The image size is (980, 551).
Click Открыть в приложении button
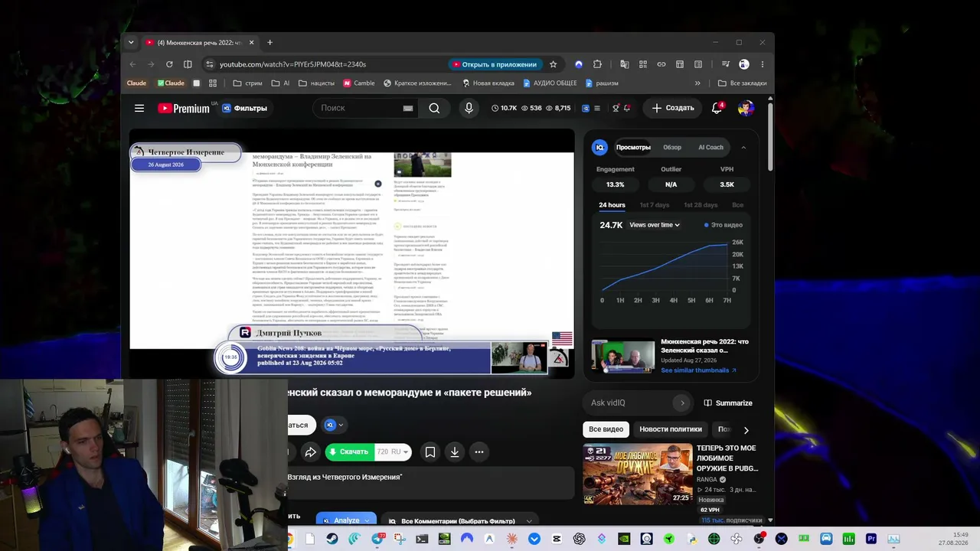click(495, 64)
